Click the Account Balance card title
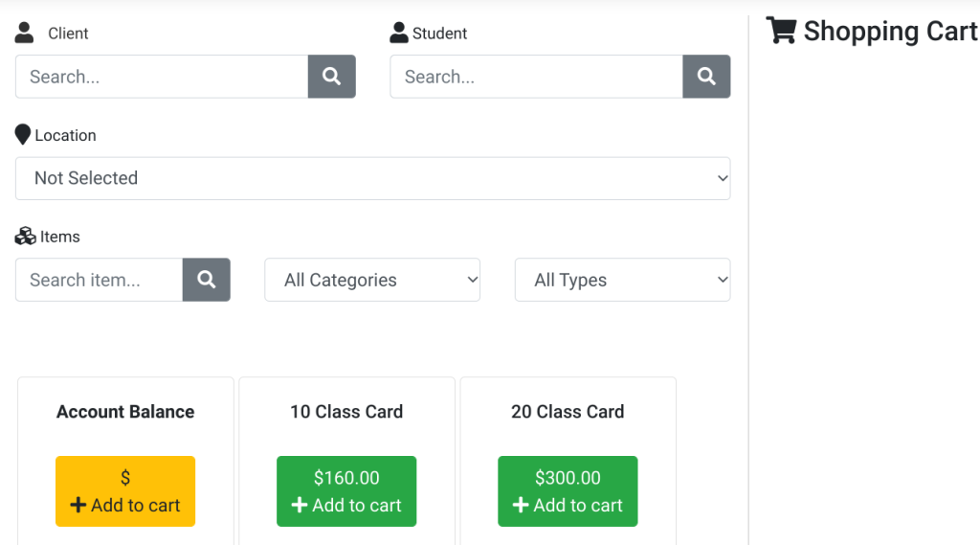The width and height of the screenshot is (980, 545). (125, 412)
